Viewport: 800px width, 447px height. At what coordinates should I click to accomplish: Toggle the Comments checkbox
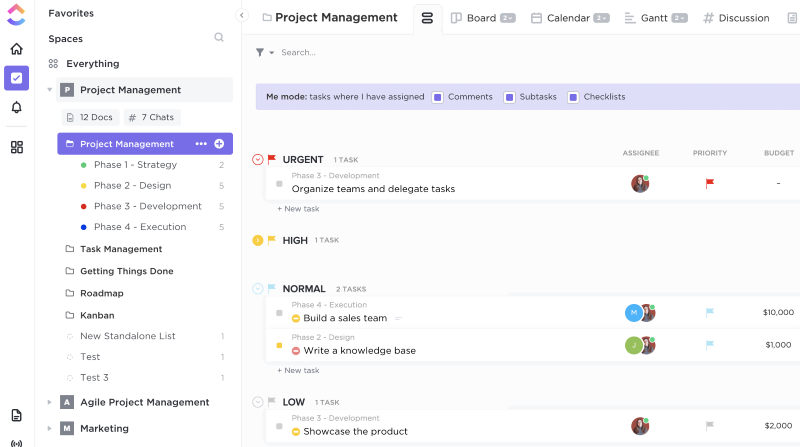coord(438,97)
